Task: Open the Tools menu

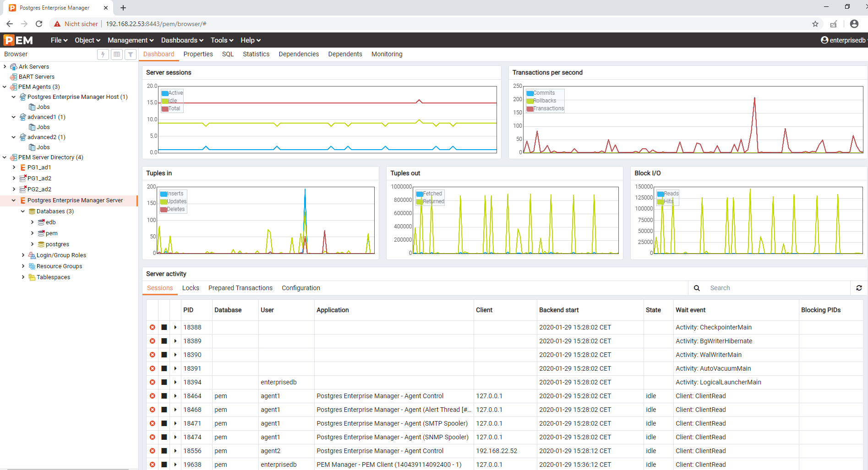Action: point(222,40)
